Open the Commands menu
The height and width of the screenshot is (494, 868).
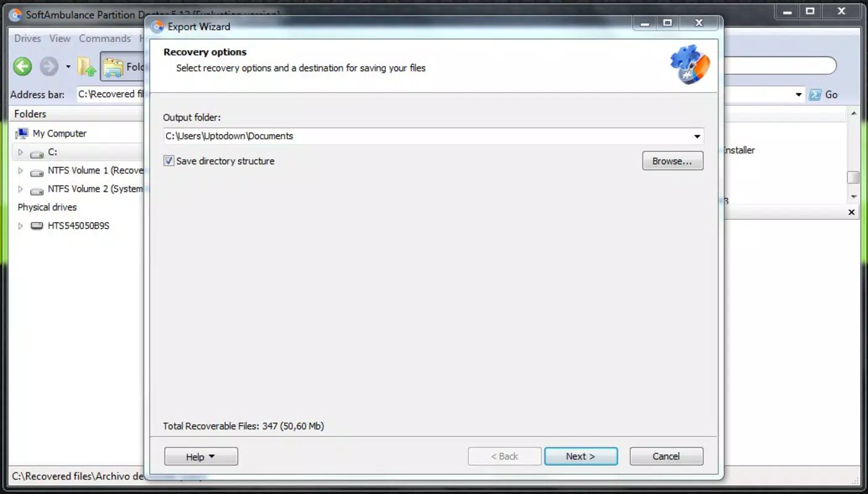(x=105, y=38)
